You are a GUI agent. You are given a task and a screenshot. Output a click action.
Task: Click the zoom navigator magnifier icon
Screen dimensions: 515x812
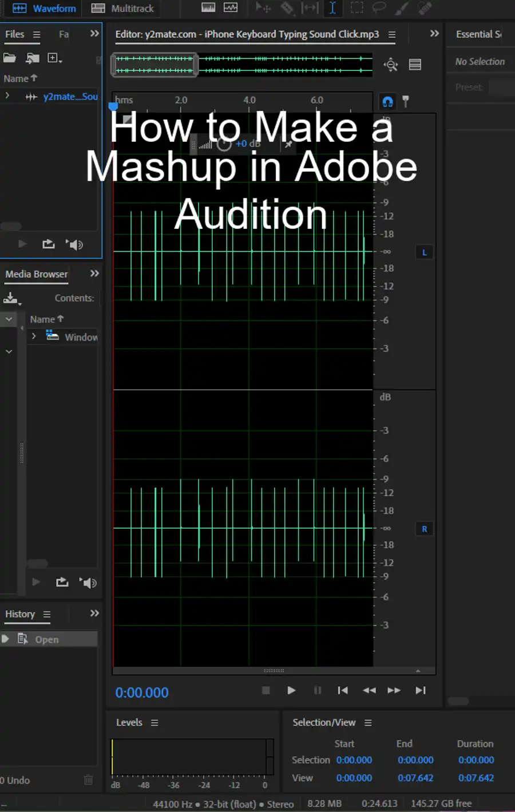(x=391, y=65)
